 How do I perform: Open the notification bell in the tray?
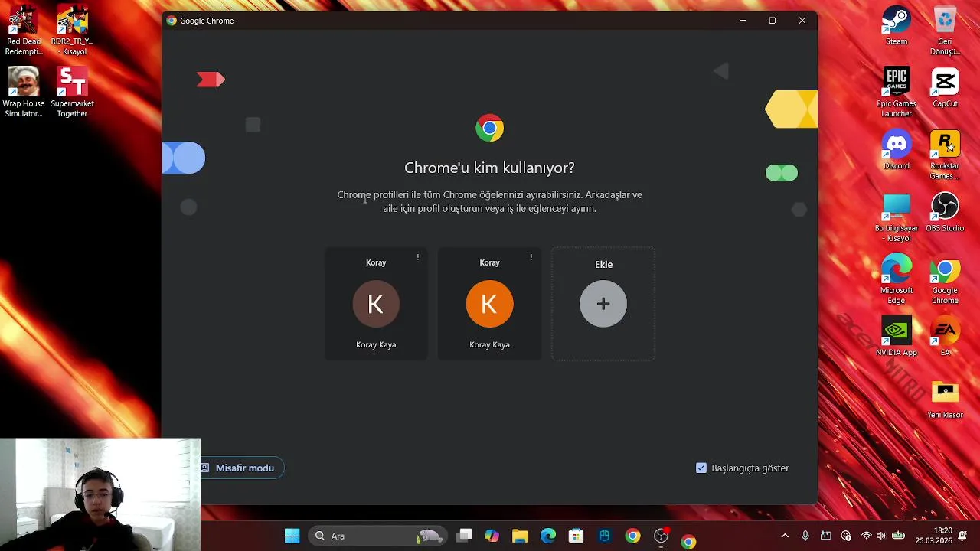coord(965,536)
